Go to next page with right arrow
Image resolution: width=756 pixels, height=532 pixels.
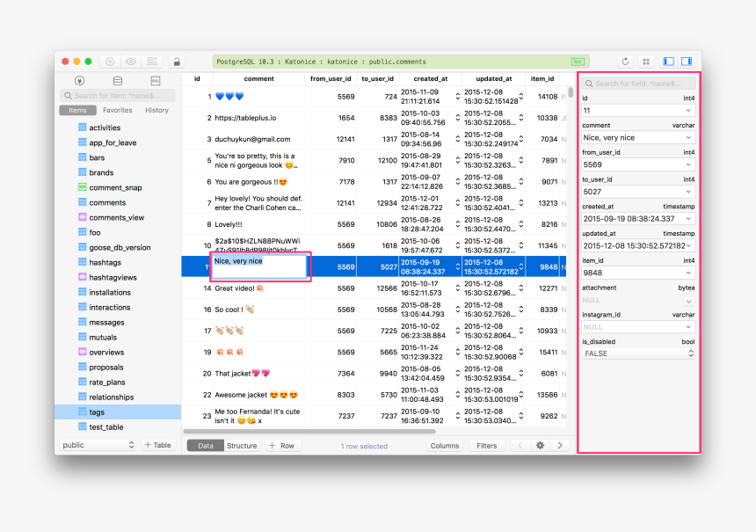pyautogui.click(x=560, y=446)
